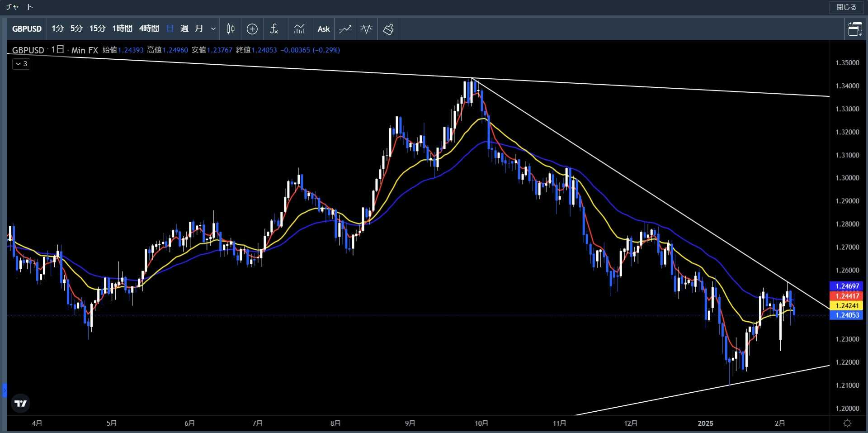Open chart settings gear icon
This screenshot has height=433, width=868.
[x=848, y=423]
